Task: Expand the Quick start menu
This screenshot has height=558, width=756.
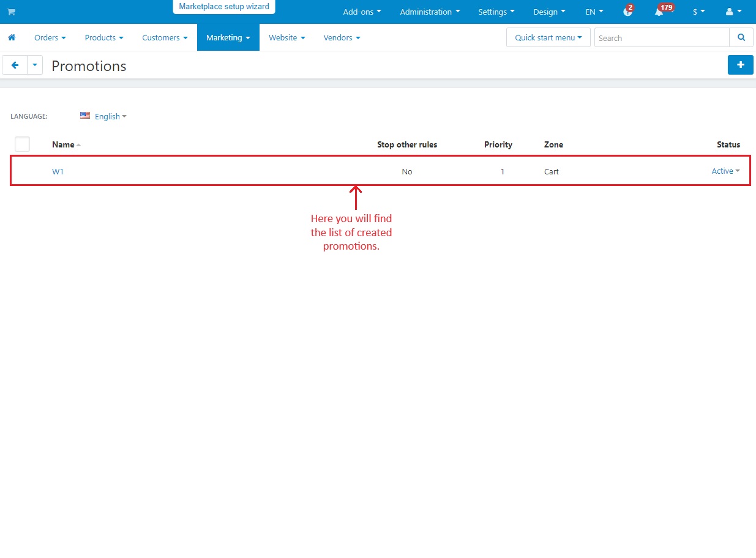Action: pyautogui.click(x=548, y=37)
